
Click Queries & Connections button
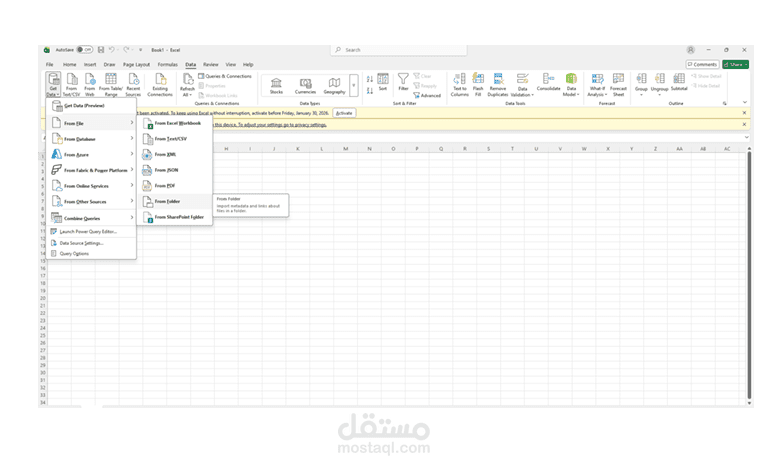(225, 76)
